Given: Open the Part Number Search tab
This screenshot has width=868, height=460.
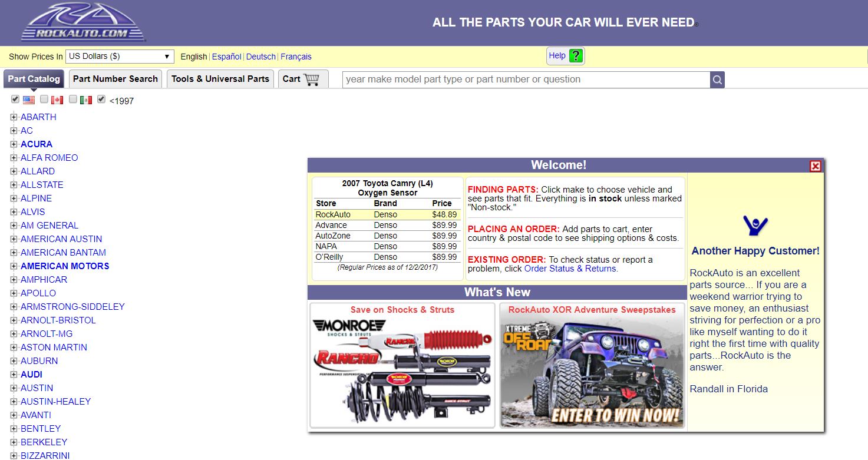Looking at the screenshot, I should [x=115, y=79].
